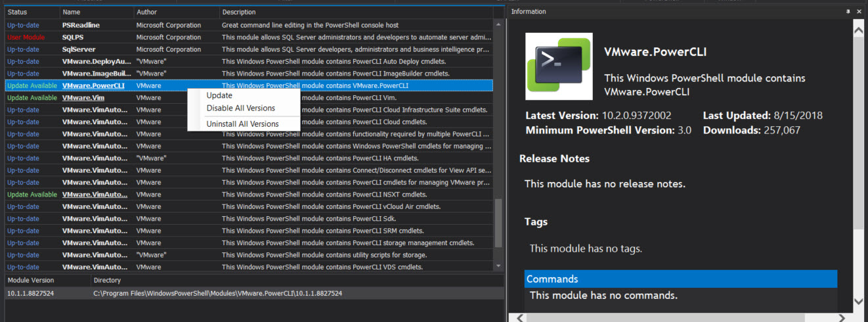This screenshot has height=322, width=868.
Task: Click the Directory column header
Action: click(x=297, y=281)
